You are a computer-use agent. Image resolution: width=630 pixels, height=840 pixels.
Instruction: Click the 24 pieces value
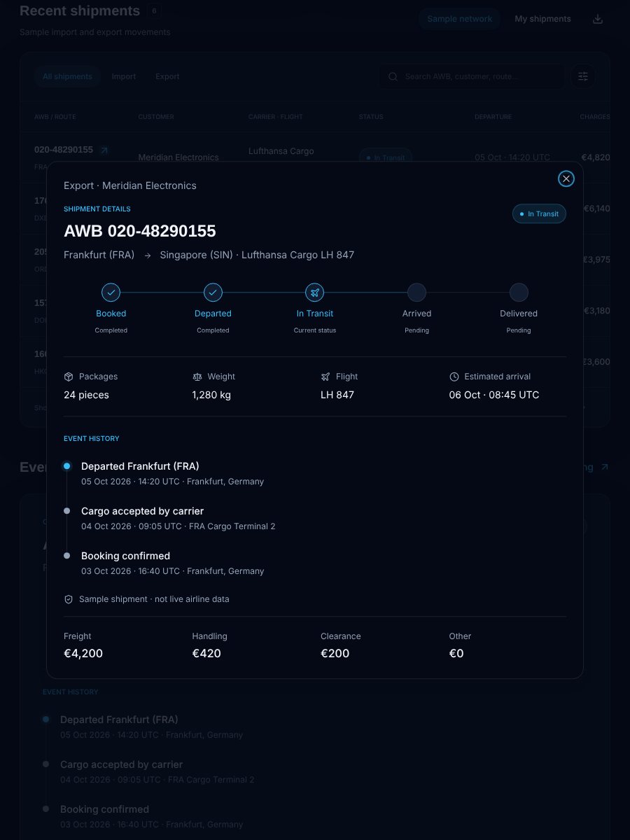[86, 395]
